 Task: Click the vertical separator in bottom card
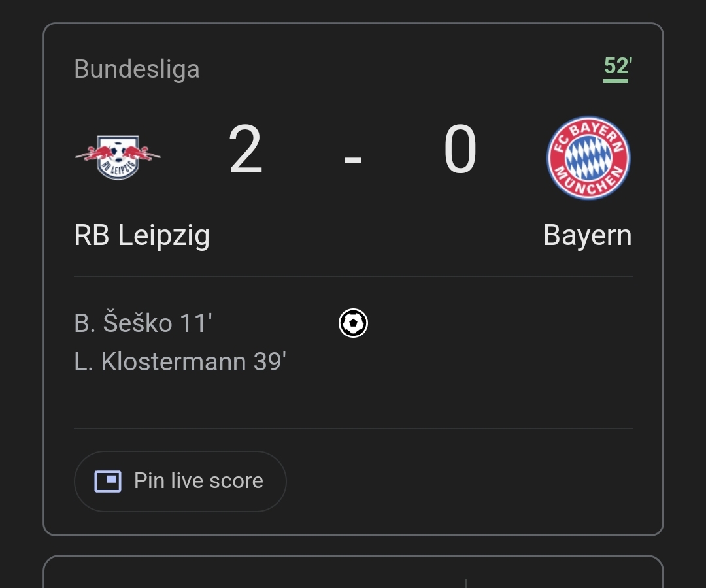[x=465, y=583]
